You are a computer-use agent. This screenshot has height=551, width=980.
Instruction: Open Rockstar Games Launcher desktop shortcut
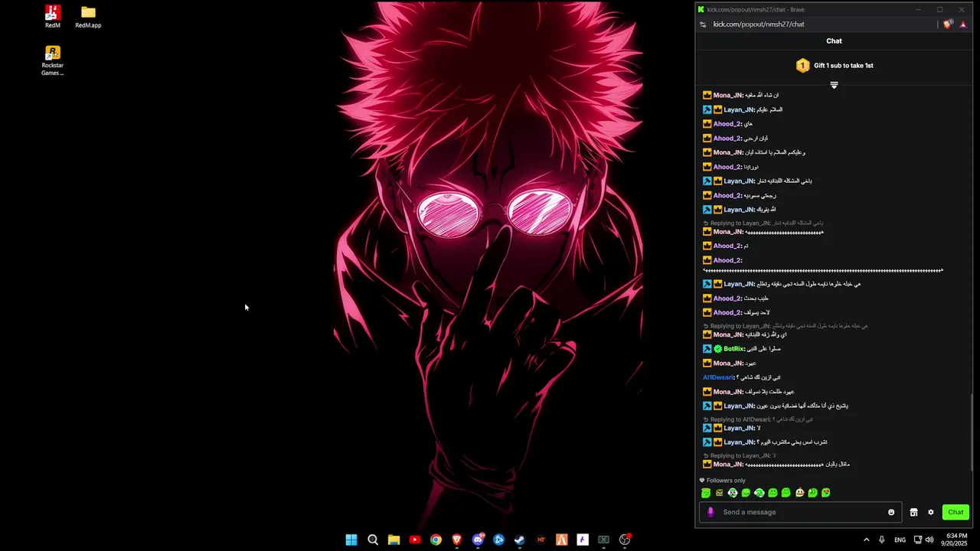pyautogui.click(x=52, y=60)
